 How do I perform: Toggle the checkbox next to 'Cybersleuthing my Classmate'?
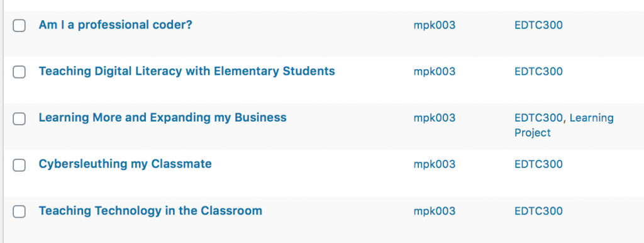click(x=19, y=166)
